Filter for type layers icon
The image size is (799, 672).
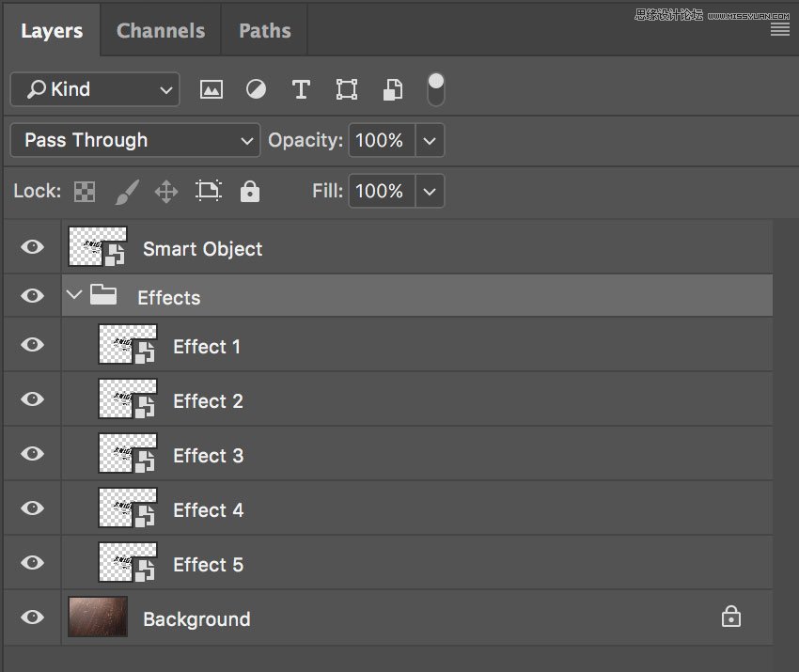coord(301,89)
